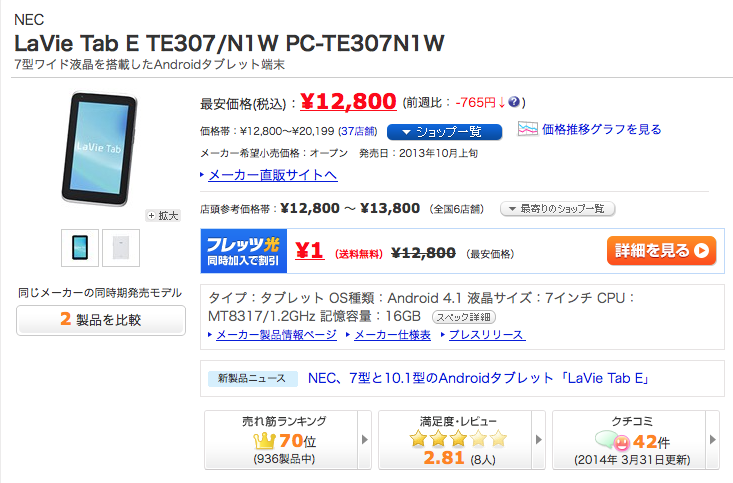Click the price trend graph icon

pos(528,129)
